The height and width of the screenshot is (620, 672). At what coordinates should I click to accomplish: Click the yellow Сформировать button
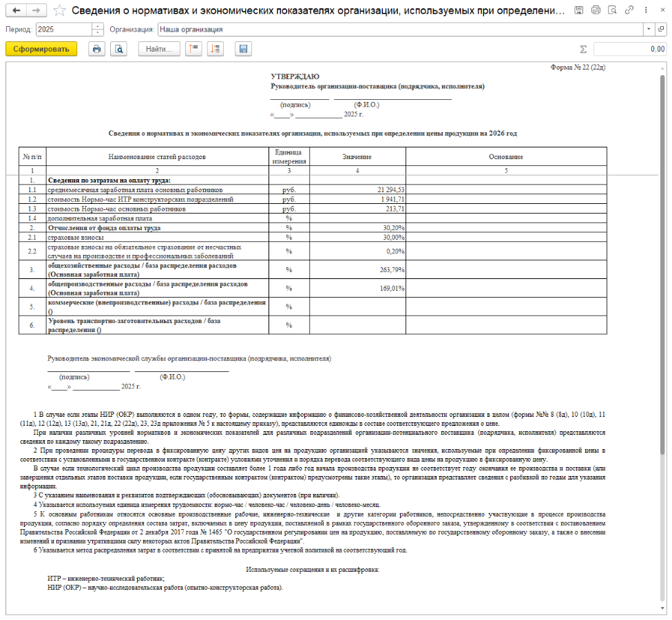point(41,49)
